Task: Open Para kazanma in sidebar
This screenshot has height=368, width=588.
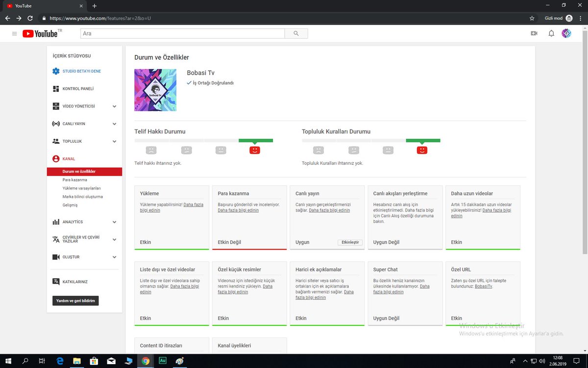Action: 75,180
